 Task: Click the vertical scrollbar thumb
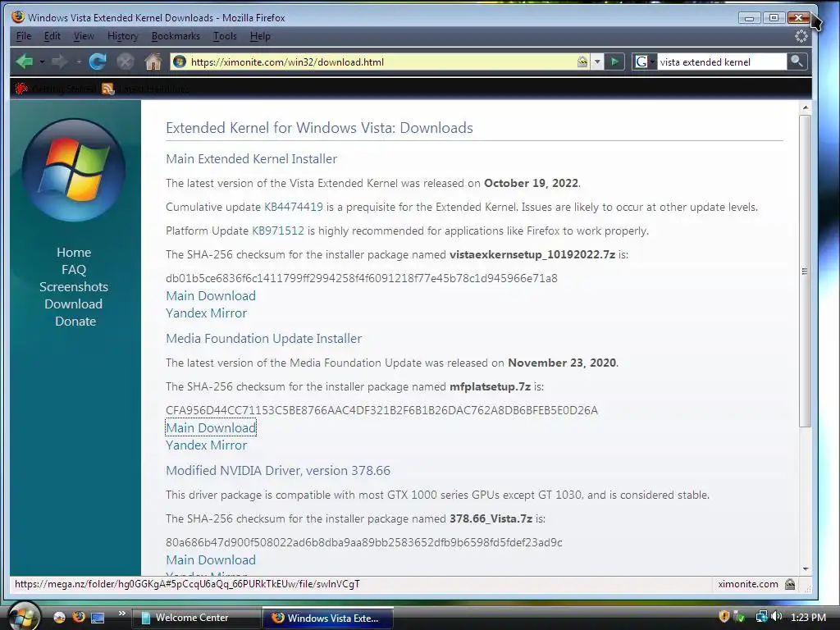click(x=805, y=271)
